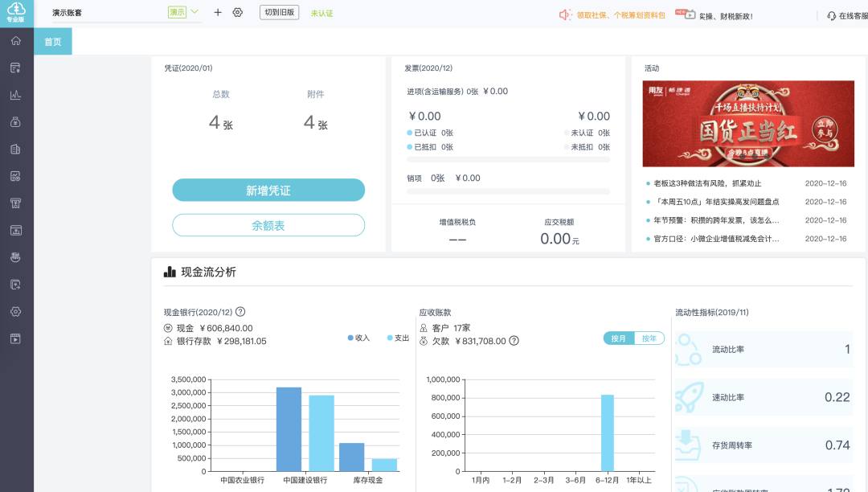The image size is (868, 492).
Task: Click the money bag icon in the sidebar
Action: click(x=16, y=122)
